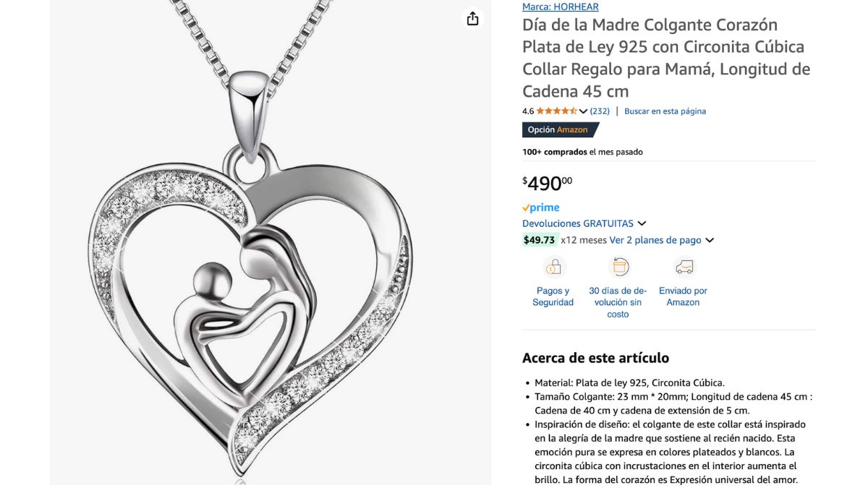Image resolution: width=868 pixels, height=488 pixels.
Task: Click the heart pendant product image
Action: (271, 242)
